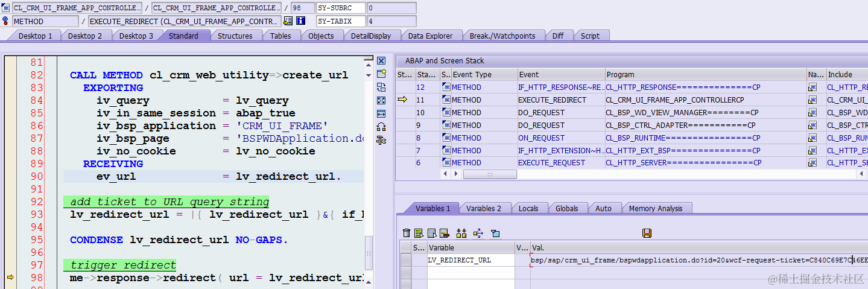Click second list icon in variables toolbar
This screenshot has height=289, width=868.
(x=432, y=233)
